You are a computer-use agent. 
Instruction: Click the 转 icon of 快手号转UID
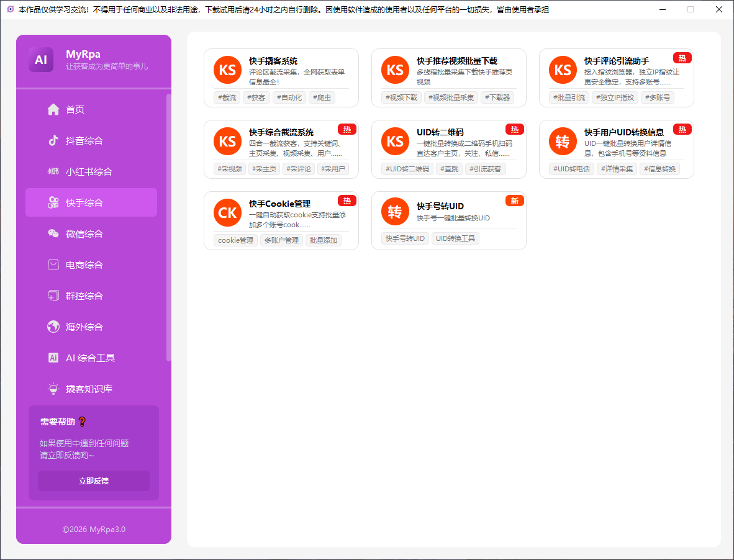coord(395,212)
